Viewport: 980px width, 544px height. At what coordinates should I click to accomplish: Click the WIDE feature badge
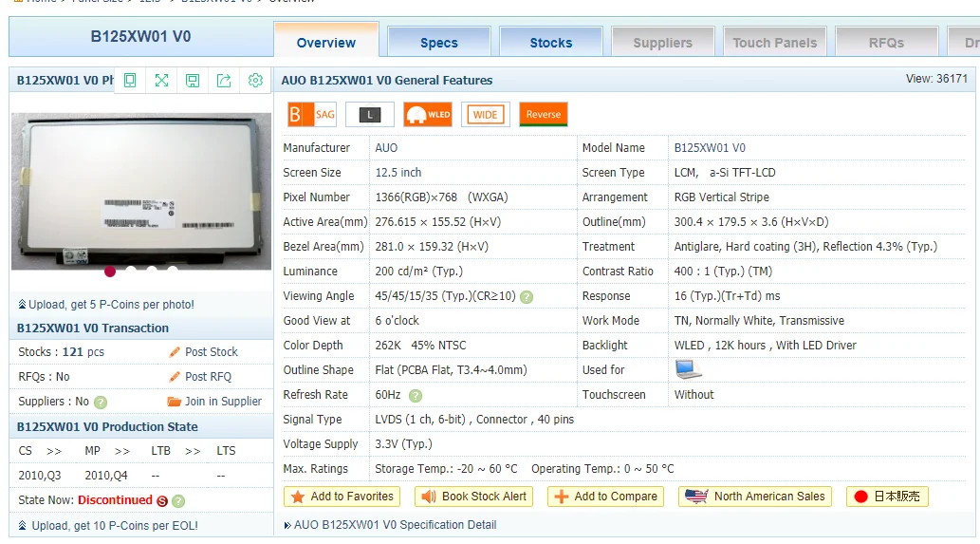(486, 115)
